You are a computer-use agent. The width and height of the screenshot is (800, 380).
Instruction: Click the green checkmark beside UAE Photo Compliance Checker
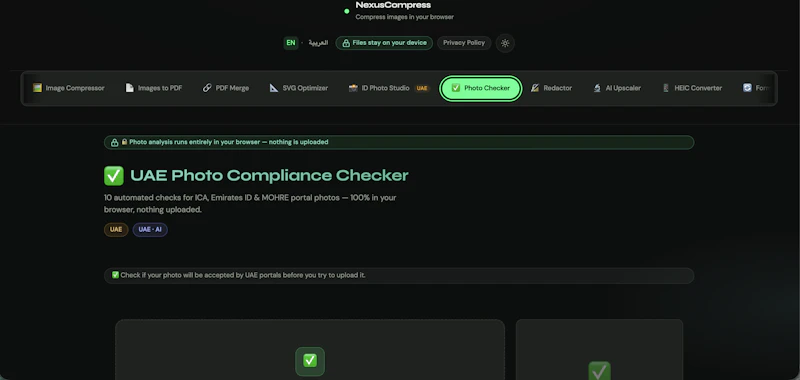tap(114, 175)
